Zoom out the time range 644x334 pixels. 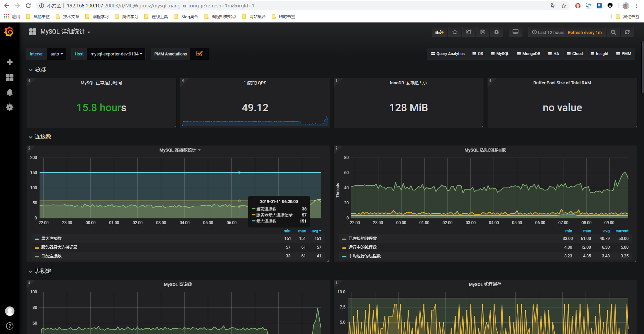(x=613, y=32)
